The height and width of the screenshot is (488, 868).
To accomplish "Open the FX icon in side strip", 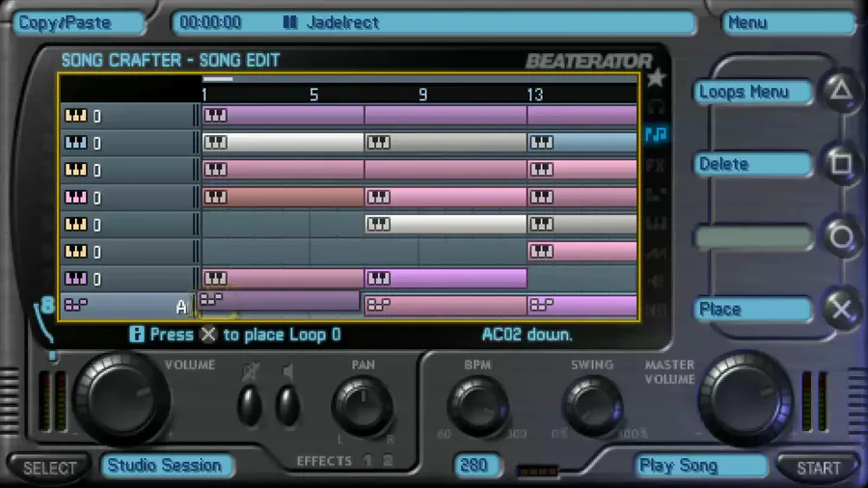I will 656,165.
